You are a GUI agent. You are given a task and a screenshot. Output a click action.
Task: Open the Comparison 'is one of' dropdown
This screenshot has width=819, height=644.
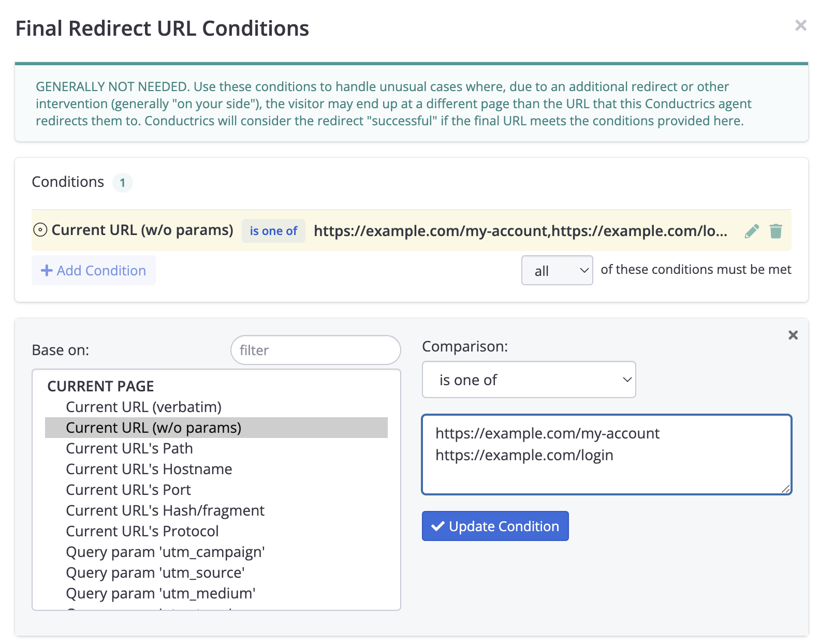pos(529,379)
